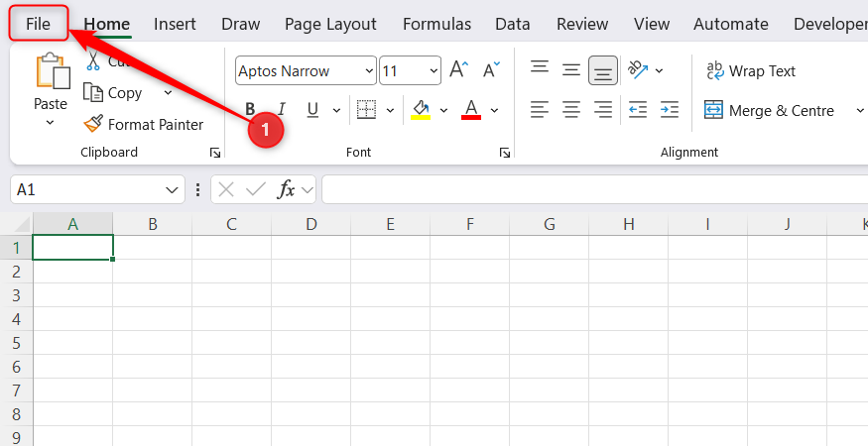Enable Wrap Text
Viewport: 868px width, 446px height.
[751, 70]
